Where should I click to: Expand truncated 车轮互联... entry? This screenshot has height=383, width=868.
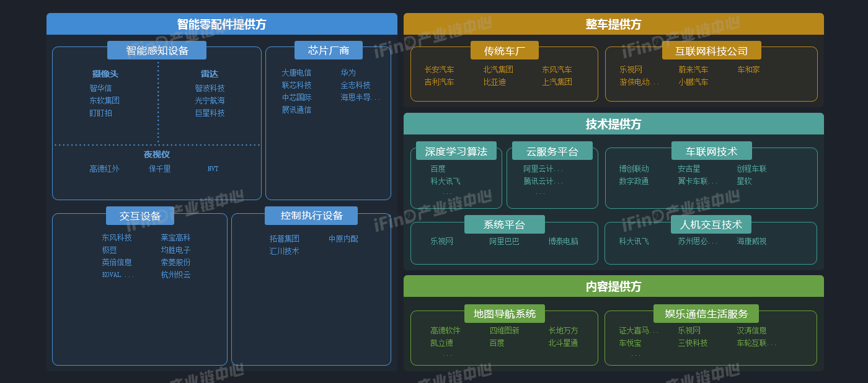pos(756,343)
